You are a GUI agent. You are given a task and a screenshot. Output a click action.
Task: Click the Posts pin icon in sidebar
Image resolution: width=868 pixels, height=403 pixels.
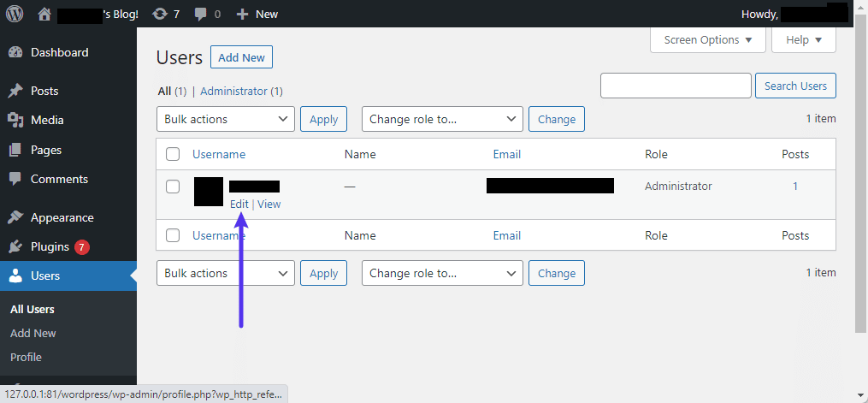tap(15, 91)
